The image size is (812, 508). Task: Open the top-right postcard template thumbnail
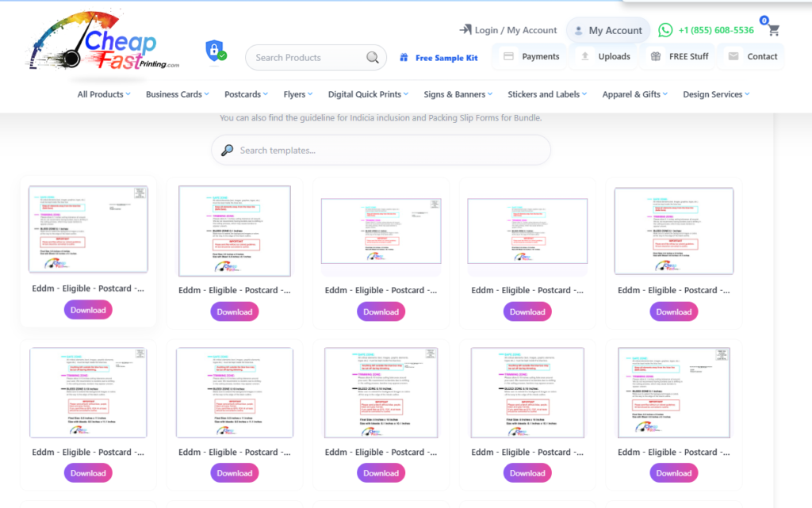pos(673,231)
